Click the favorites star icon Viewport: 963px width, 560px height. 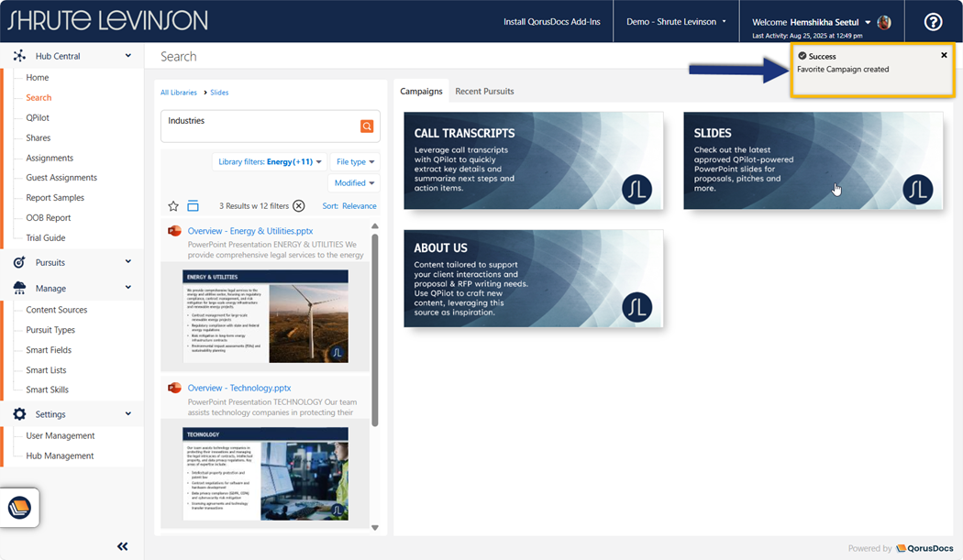point(173,206)
